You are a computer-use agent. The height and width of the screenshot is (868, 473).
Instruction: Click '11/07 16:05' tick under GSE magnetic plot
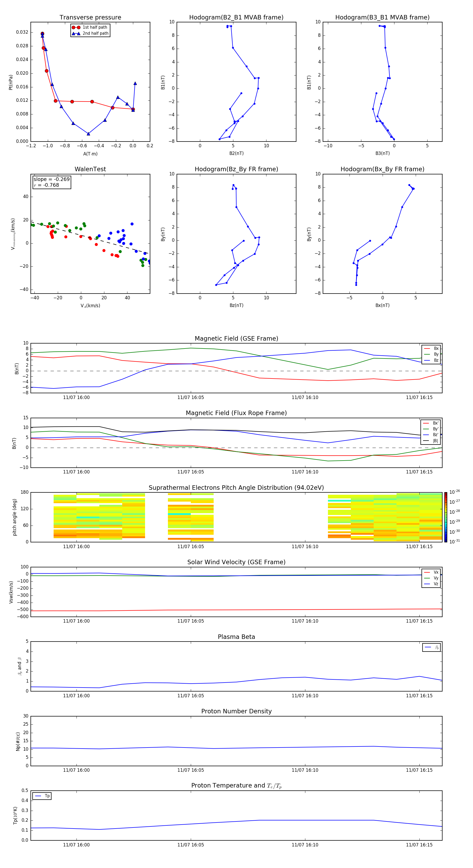click(x=191, y=398)
